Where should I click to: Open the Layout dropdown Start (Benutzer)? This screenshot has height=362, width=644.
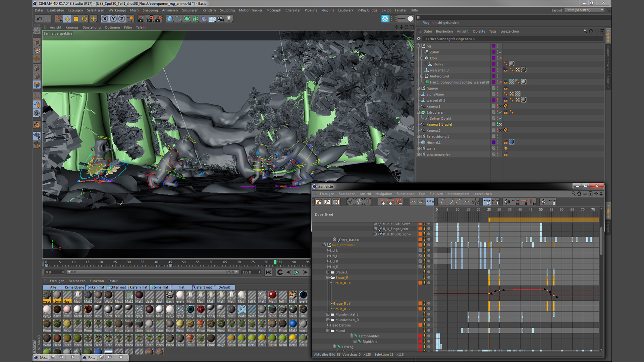(x=585, y=10)
